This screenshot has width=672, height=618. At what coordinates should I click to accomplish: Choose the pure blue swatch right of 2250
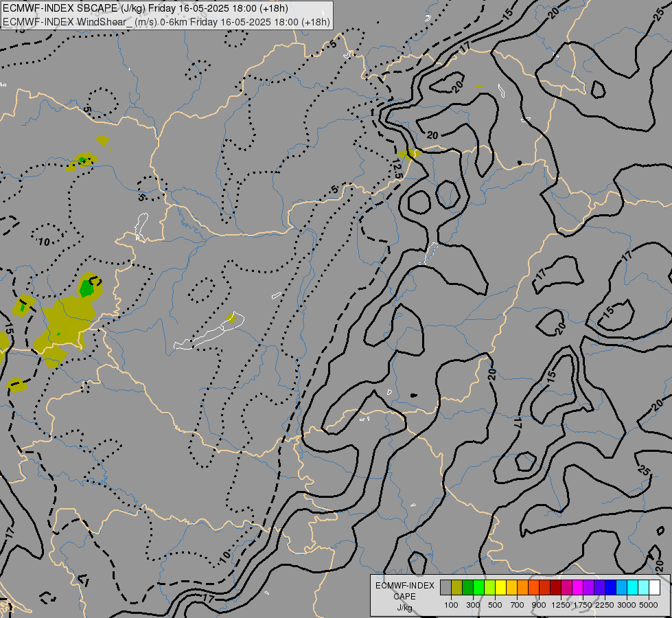[611, 587]
